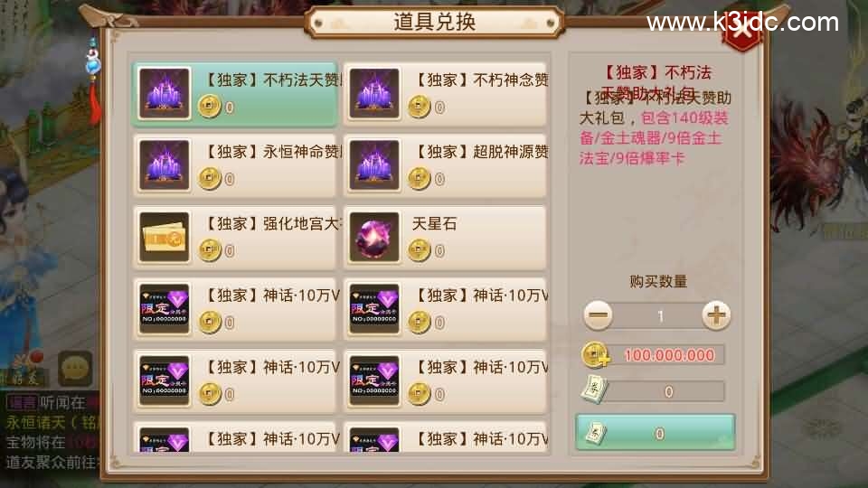Confirm purchase with the green button
868x488 pixels.
pos(656,433)
